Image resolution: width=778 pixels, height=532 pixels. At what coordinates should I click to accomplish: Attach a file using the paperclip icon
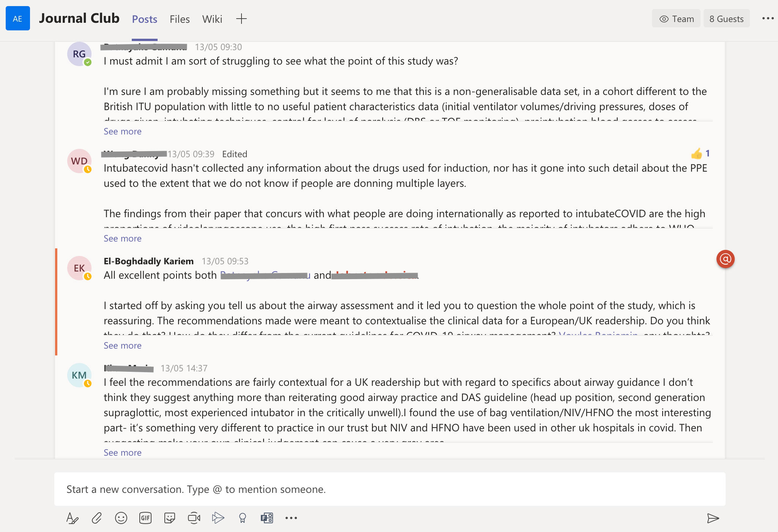tap(96, 518)
